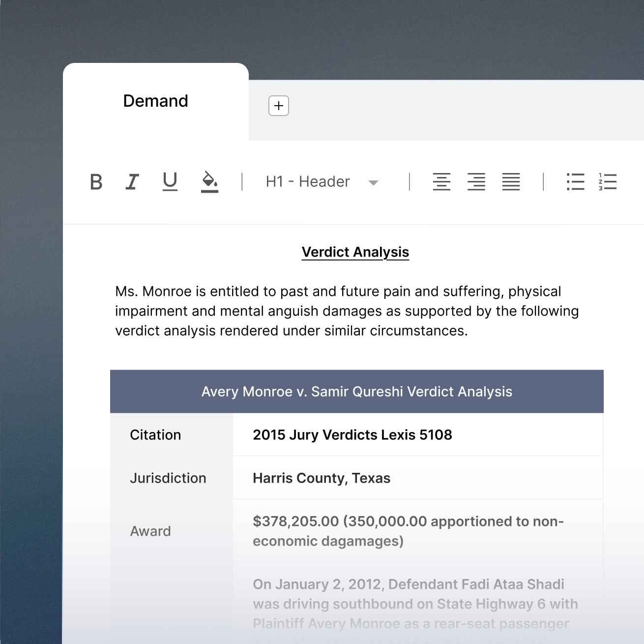Toggle bold formatting
Image resolution: width=644 pixels, height=644 pixels.
96,182
